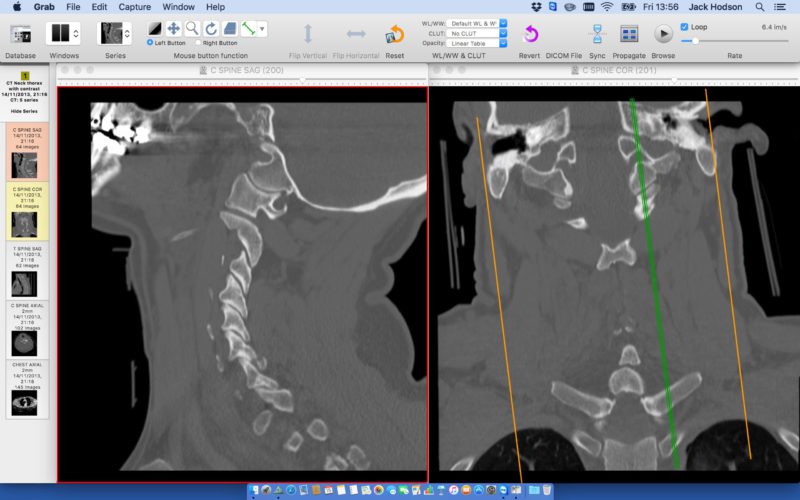Screen dimensions: 800x500
Task: Open Finder from the Dock
Action: pyautogui.click(x=254, y=490)
